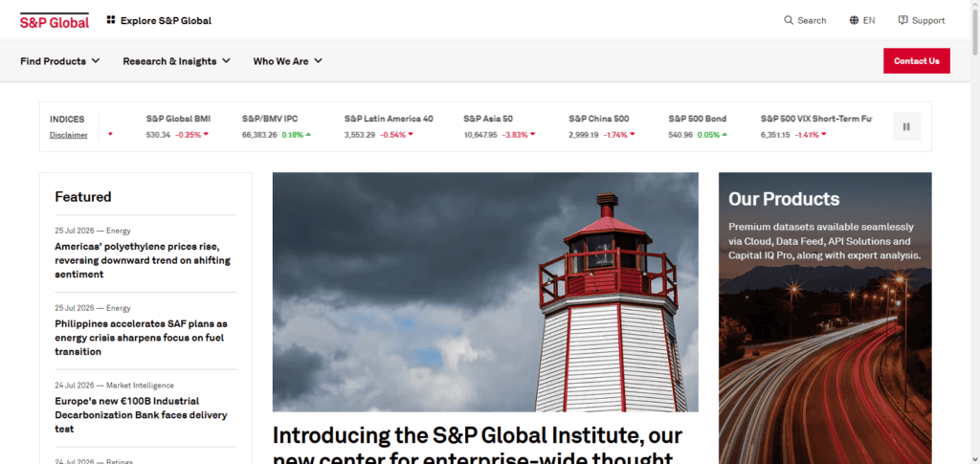Screen dimensions: 980x464
Task: Click the down arrow beside S&P China 500
Action: (632, 134)
